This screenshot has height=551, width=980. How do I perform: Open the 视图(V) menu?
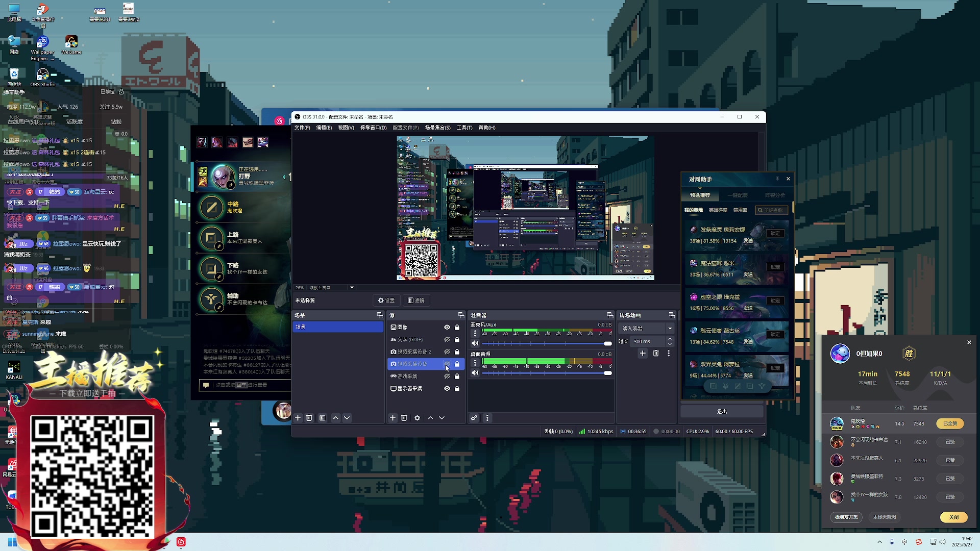346,128
